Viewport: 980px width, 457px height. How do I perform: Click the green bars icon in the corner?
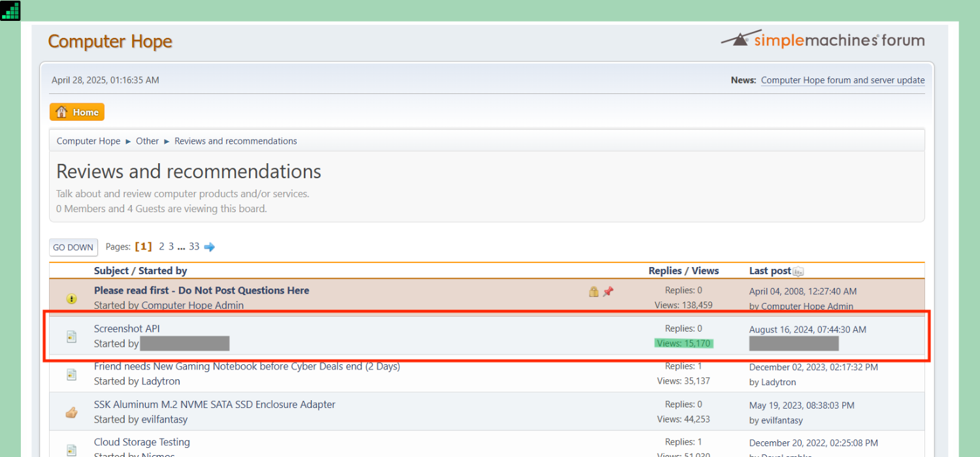10,10
